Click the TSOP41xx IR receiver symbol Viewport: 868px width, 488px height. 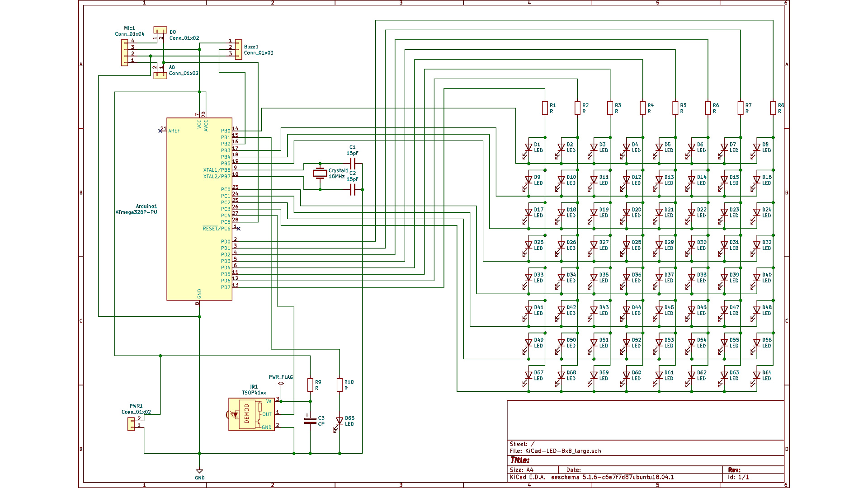[251, 414]
